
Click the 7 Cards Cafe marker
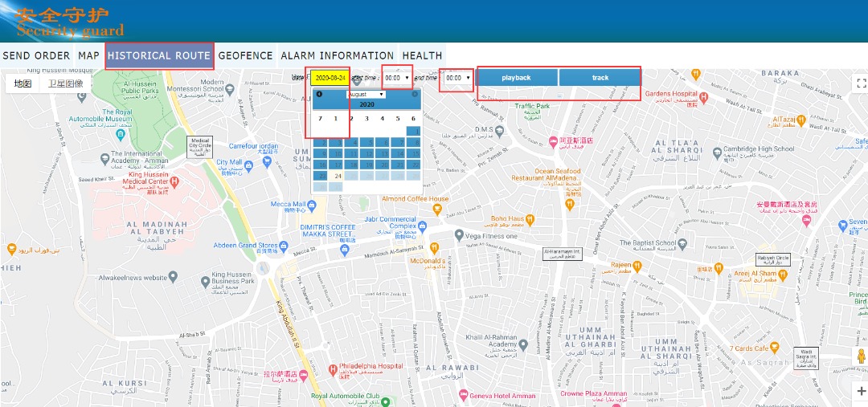pyautogui.click(x=775, y=348)
